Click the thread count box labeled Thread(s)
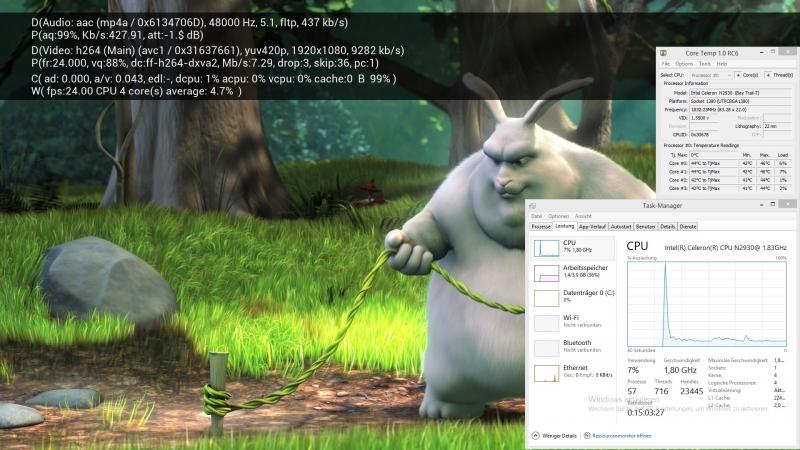800x450 pixels. point(768,75)
